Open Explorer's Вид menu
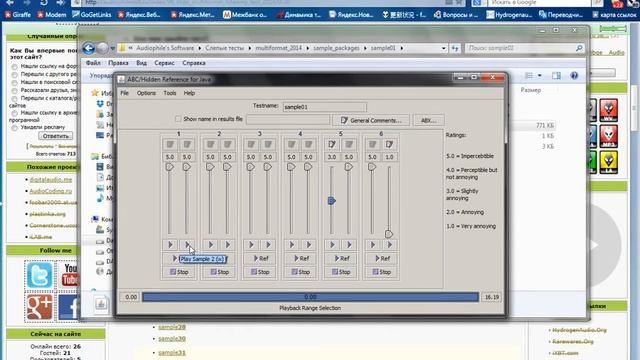Screen dimensions: 640x360 coord(141,63)
